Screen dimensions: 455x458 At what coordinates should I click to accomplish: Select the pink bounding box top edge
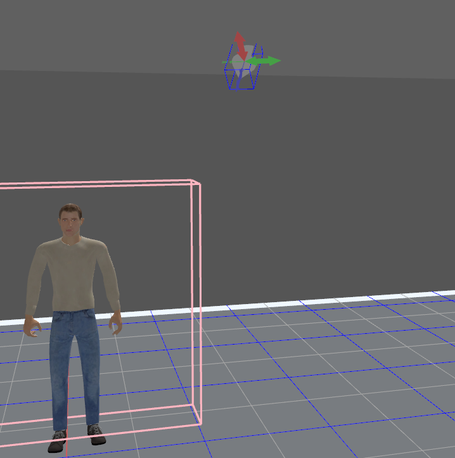[97, 184]
